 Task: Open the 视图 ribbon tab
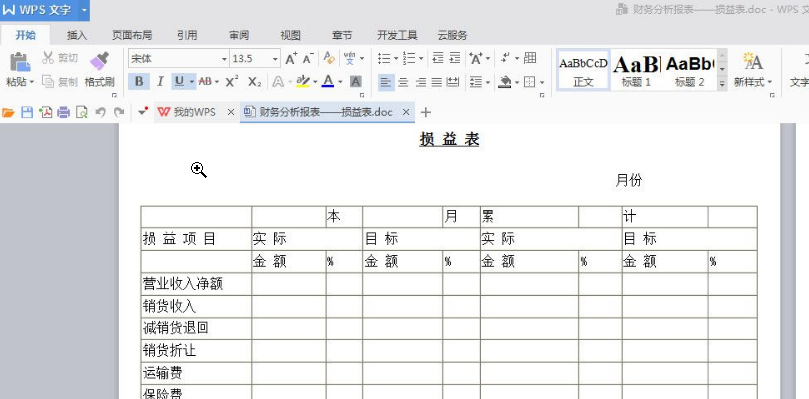(290, 35)
